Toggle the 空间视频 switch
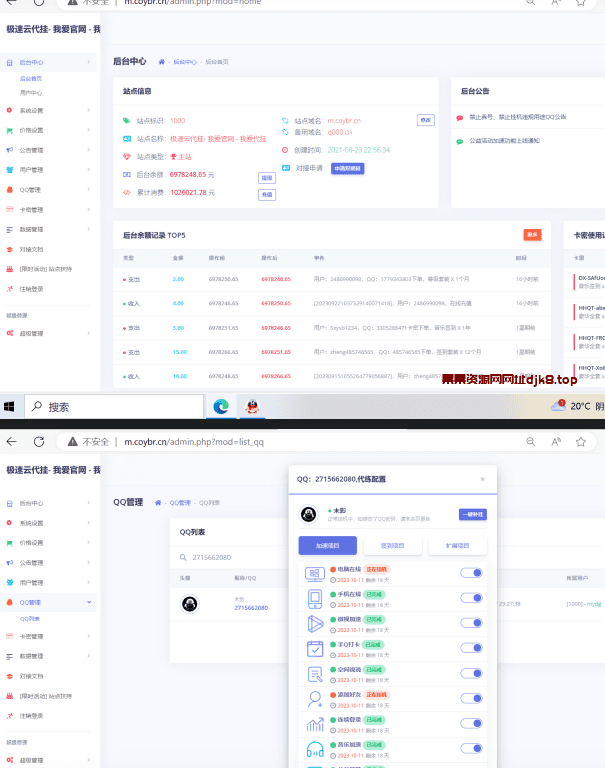 click(x=471, y=673)
